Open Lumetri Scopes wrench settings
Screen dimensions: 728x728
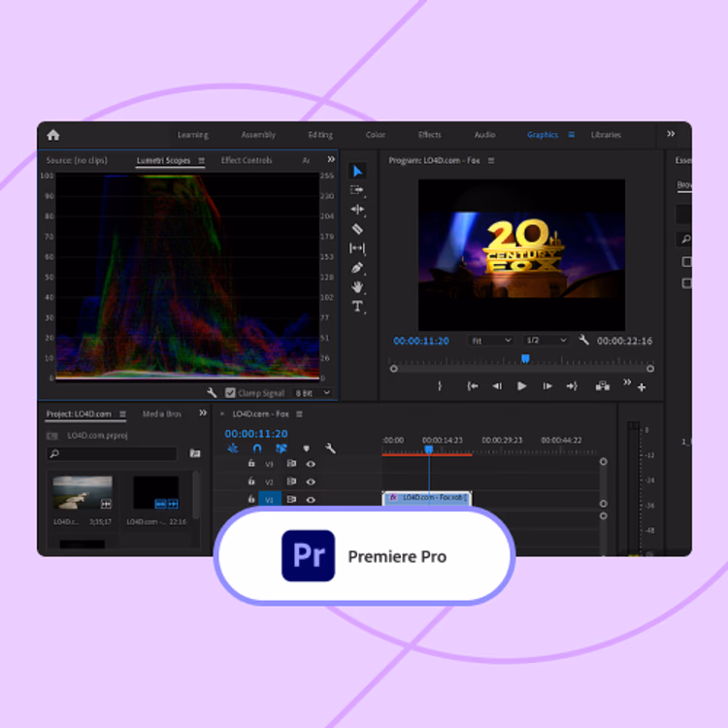[212, 393]
